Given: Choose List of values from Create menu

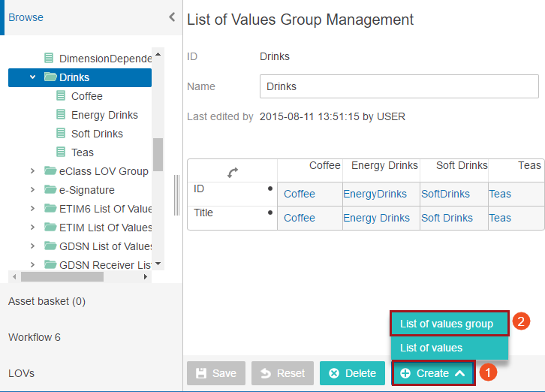Looking at the screenshot, I should (450, 348).
